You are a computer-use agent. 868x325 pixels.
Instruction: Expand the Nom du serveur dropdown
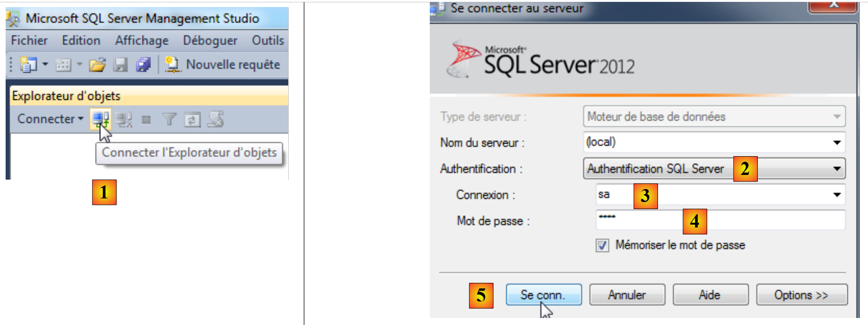coord(837,143)
